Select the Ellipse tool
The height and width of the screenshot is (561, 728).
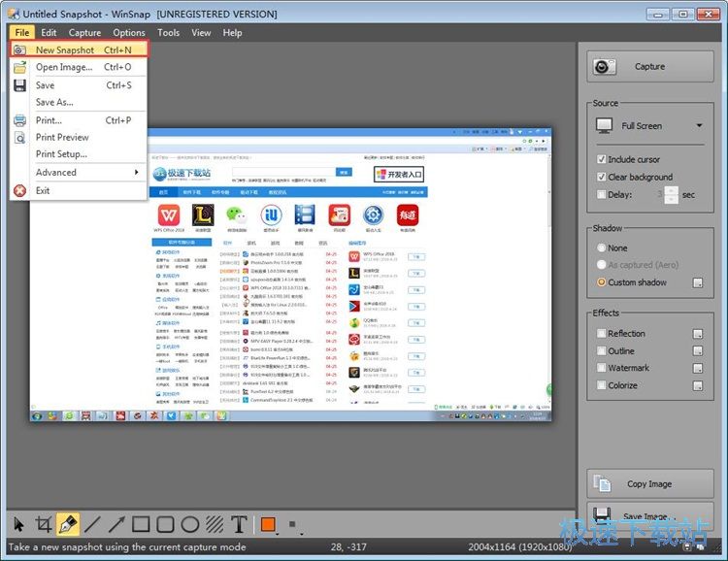190,525
